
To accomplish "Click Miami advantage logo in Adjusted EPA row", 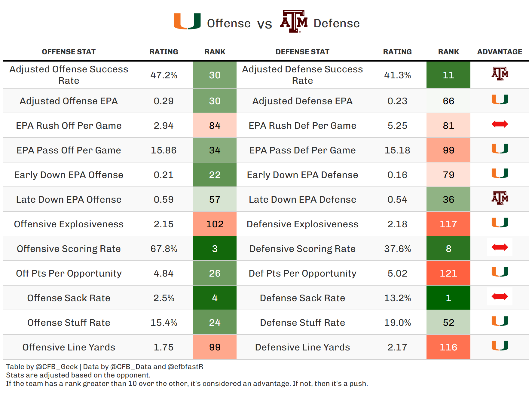I will pyautogui.click(x=500, y=99).
